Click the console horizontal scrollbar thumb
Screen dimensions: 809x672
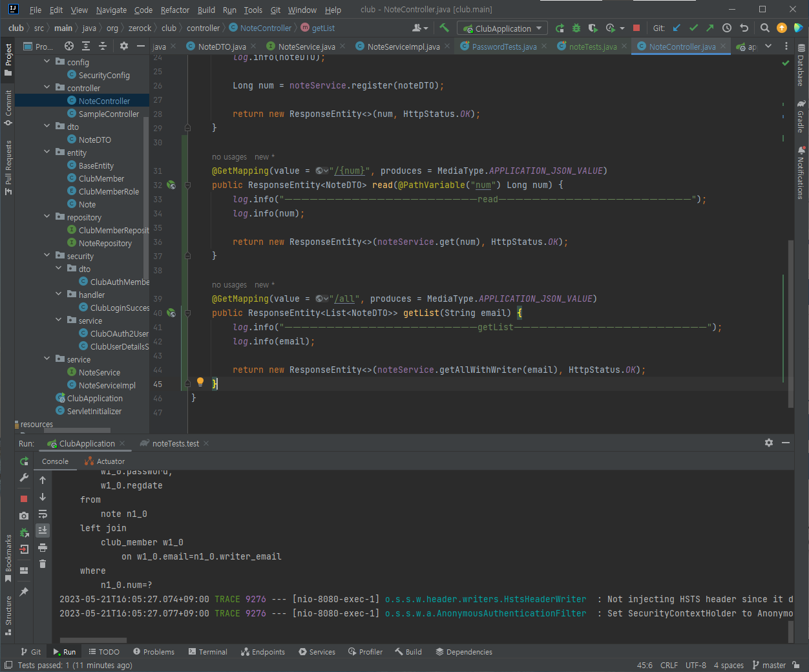[93, 641]
